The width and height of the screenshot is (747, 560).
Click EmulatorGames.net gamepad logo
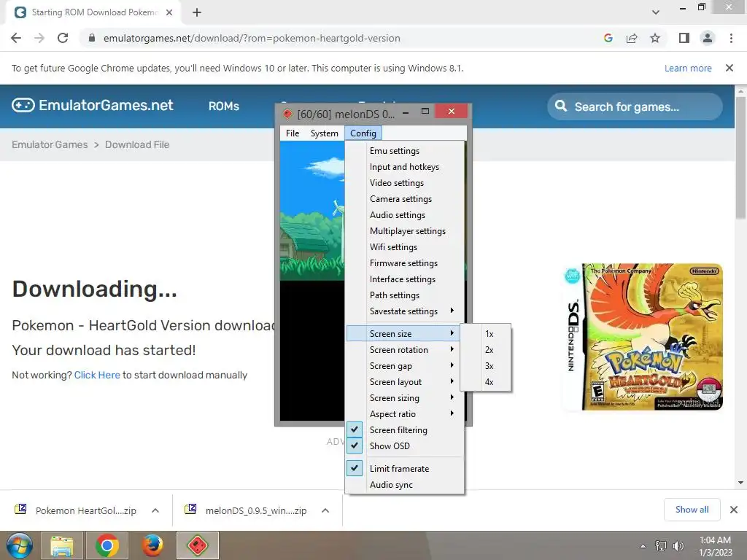23,105
